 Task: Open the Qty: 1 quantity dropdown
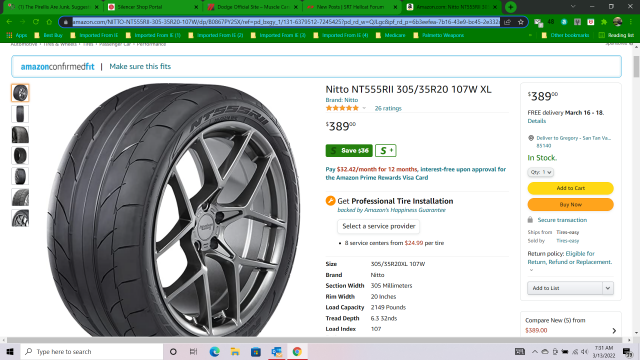[x=540, y=172]
